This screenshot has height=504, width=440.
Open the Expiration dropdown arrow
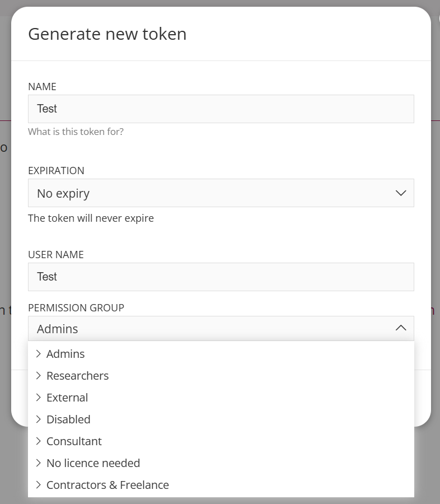[x=400, y=193]
